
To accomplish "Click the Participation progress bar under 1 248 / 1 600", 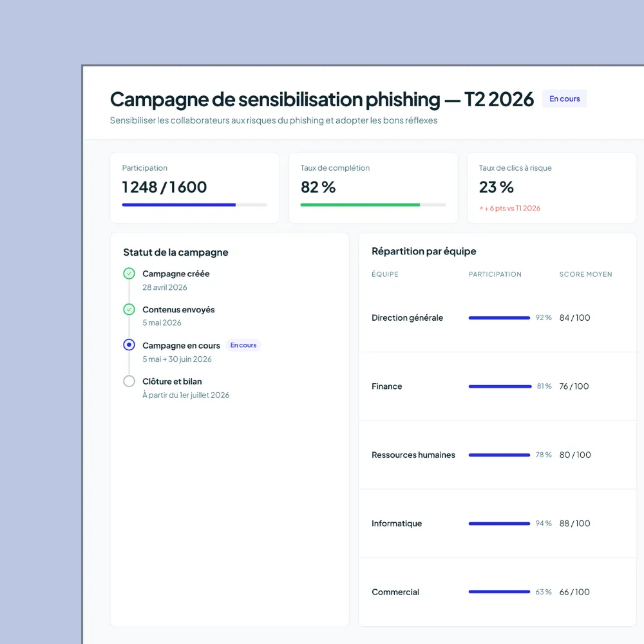I will tap(194, 205).
